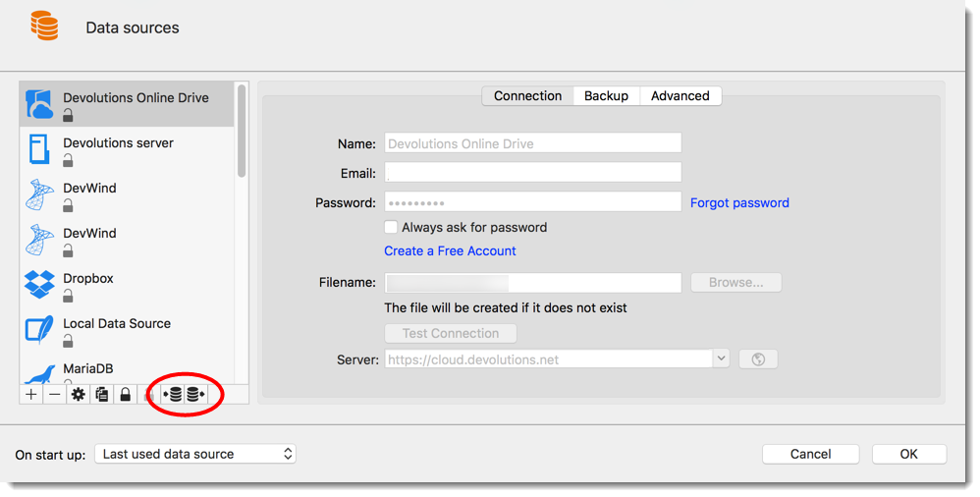Import data source configuration icon
The height and width of the screenshot is (497, 980).
click(x=173, y=395)
